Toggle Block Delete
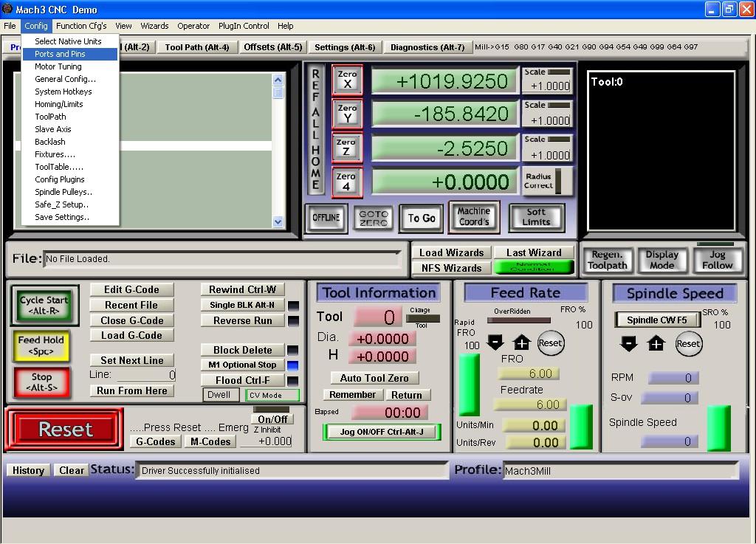Screen dimensions: 756x544 tap(242, 350)
